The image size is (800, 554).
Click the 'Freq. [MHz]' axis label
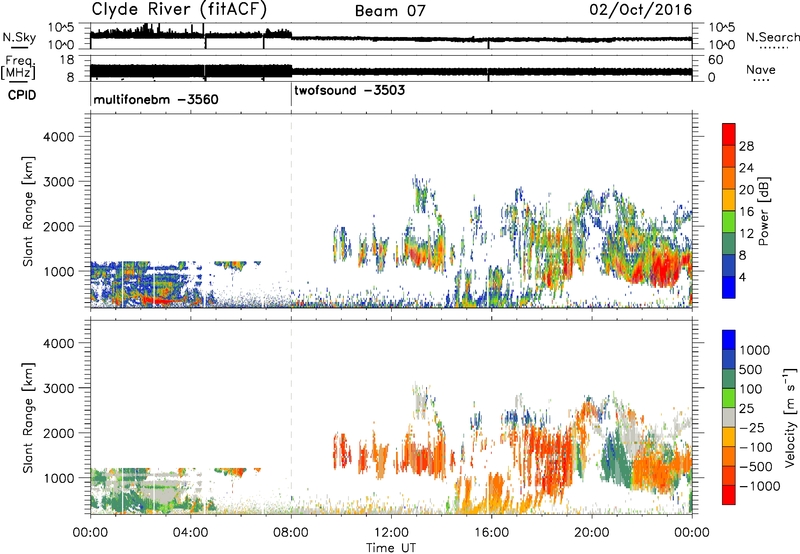click(x=18, y=68)
